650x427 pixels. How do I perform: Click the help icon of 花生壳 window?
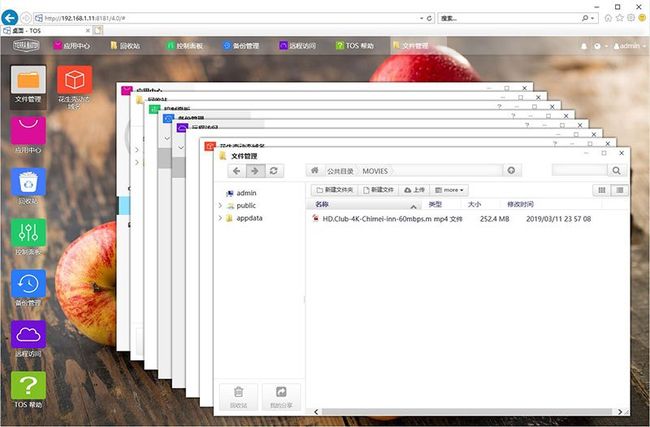(555, 143)
